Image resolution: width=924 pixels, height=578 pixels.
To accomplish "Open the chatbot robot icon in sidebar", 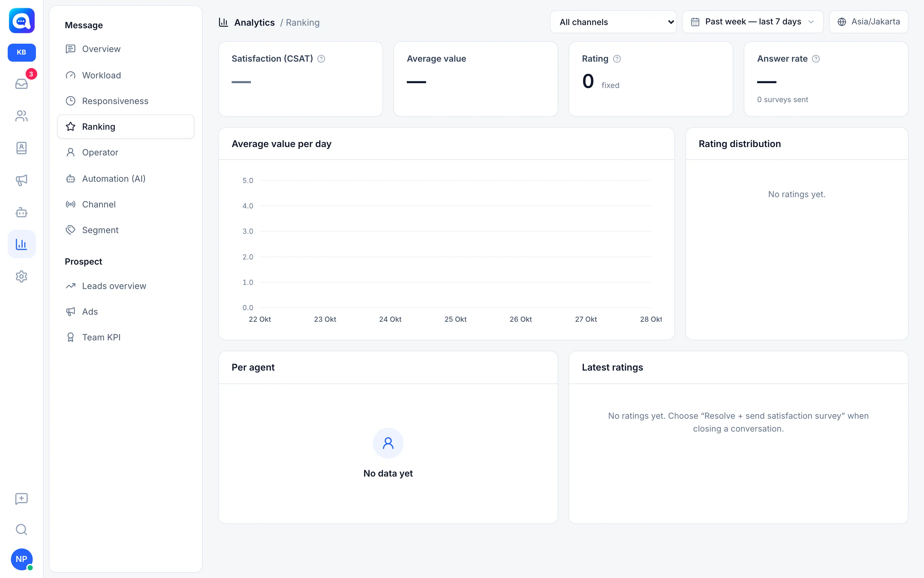I will [x=22, y=212].
